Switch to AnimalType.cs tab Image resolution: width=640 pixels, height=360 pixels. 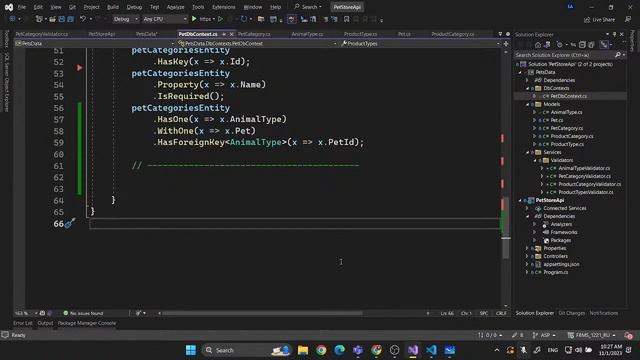(x=307, y=34)
